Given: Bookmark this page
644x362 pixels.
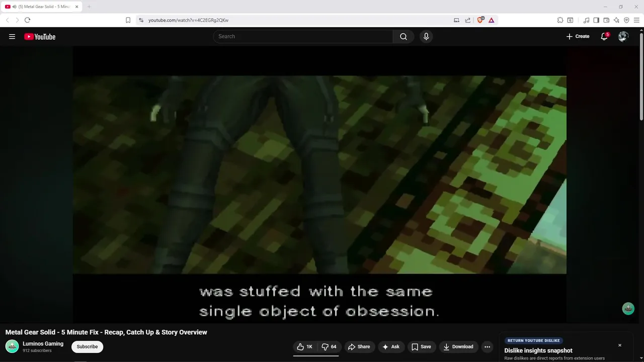Looking at the screenshot, I should click(128, 20).
